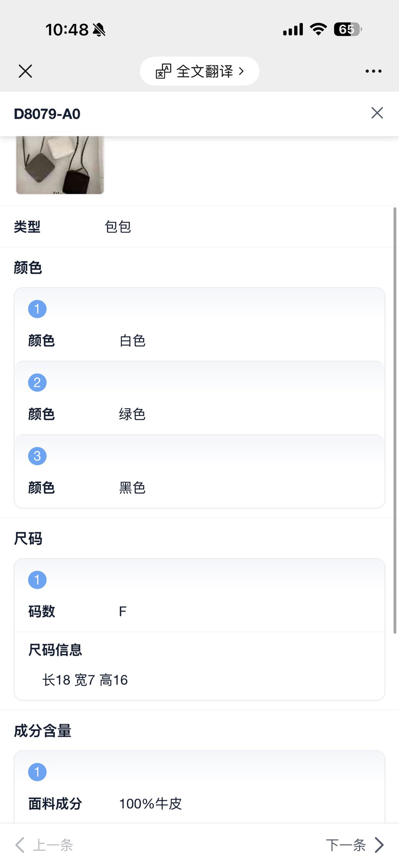Tap the 白色 color value
The image size is (399, 868).
(132, 341)
